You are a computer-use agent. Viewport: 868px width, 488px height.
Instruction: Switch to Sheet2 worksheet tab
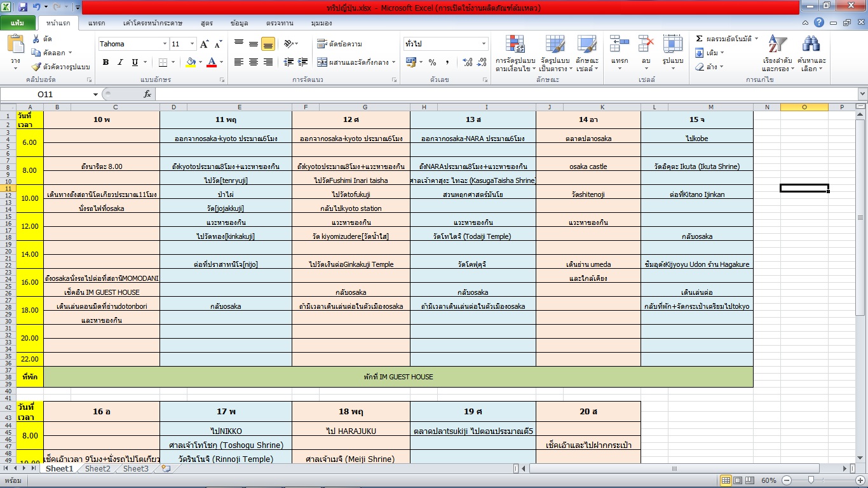coord(98,469)
